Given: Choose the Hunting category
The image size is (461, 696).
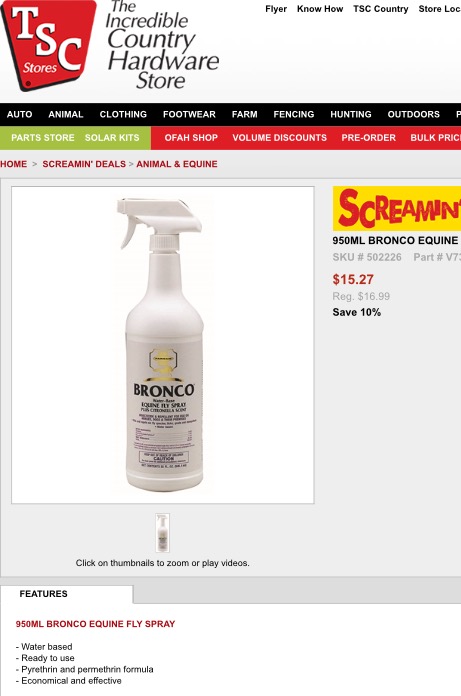Looking at the screenshot, I should (351, 115).
